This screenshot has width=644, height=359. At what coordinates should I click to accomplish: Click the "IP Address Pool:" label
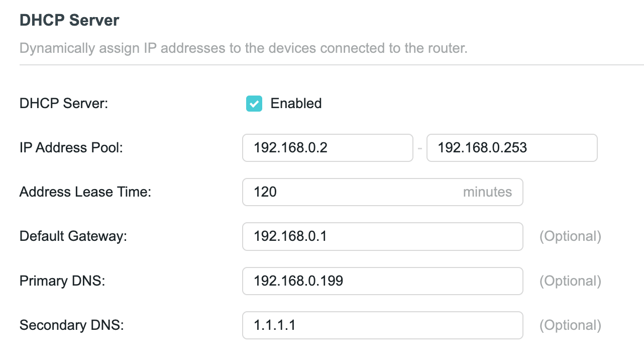(x=71, y=148)
